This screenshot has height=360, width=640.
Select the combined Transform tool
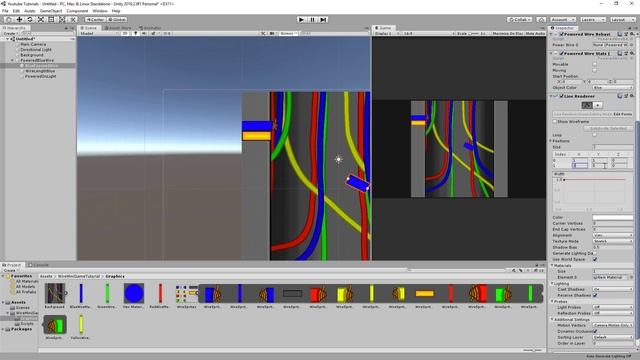[62, 19]
